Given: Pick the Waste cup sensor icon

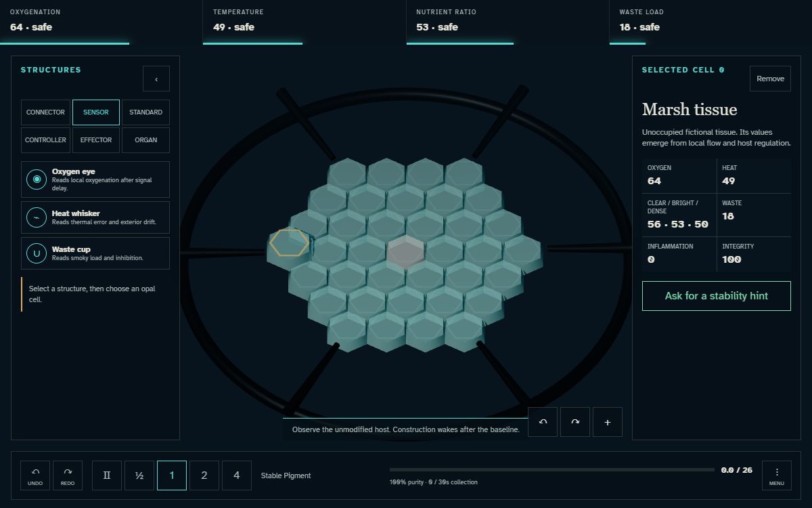Looking at the screenshot, I should click(37, 253).
